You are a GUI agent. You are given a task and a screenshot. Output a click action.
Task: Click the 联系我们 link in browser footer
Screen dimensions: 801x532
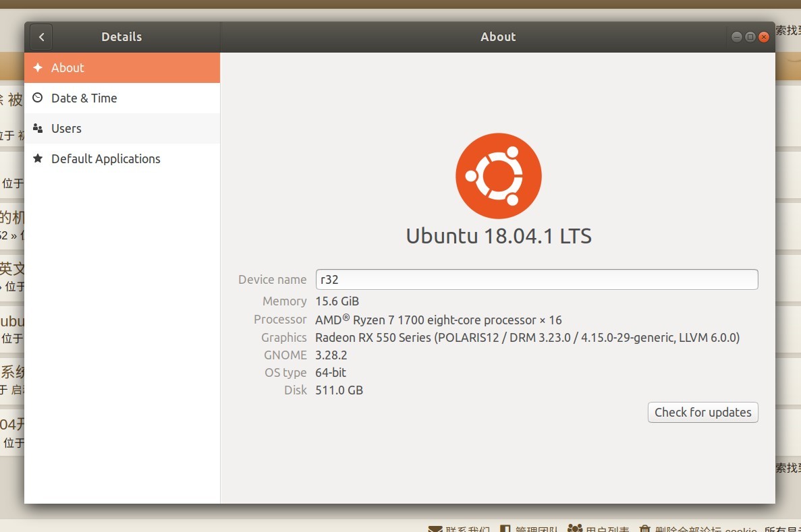pos(468,529)
